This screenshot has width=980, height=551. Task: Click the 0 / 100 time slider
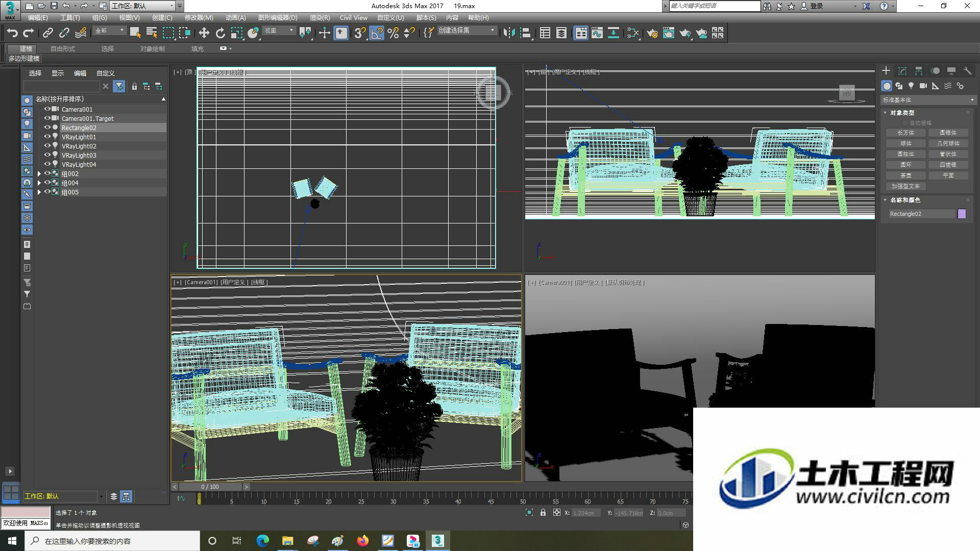tap(210, 487)
